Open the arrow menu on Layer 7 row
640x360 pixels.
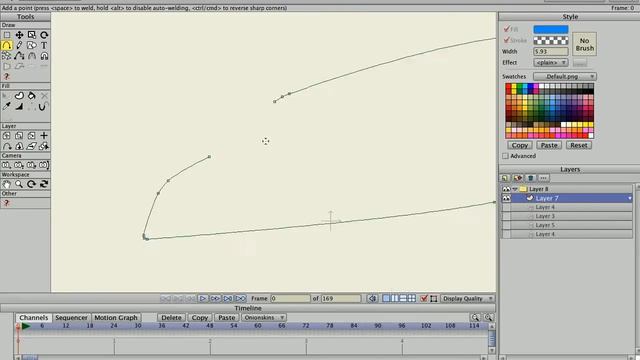pyautogui.click(x=629, y=198)
